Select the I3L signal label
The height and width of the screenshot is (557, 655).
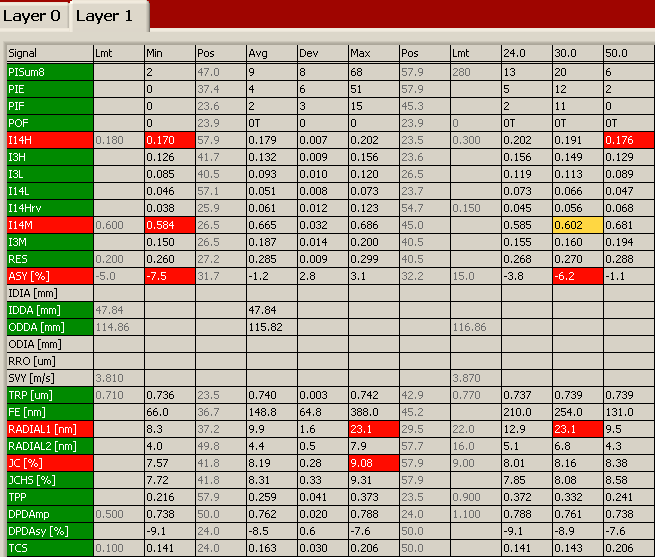click(50, 174)
